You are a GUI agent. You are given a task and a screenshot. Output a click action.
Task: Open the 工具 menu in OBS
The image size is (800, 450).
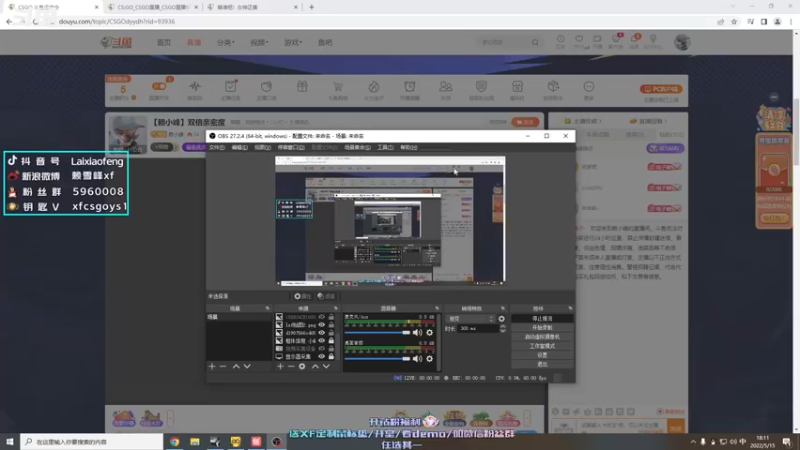(385, 147)
